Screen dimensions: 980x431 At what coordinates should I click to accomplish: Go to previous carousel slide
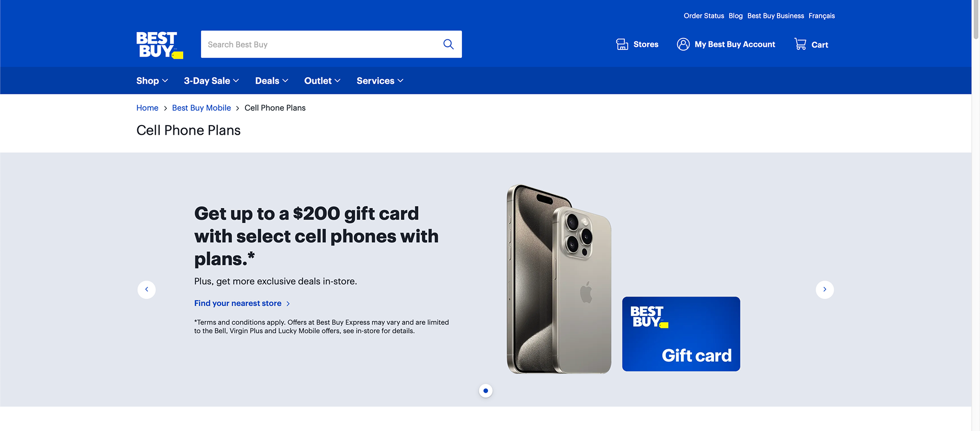[x=146, y=290]
